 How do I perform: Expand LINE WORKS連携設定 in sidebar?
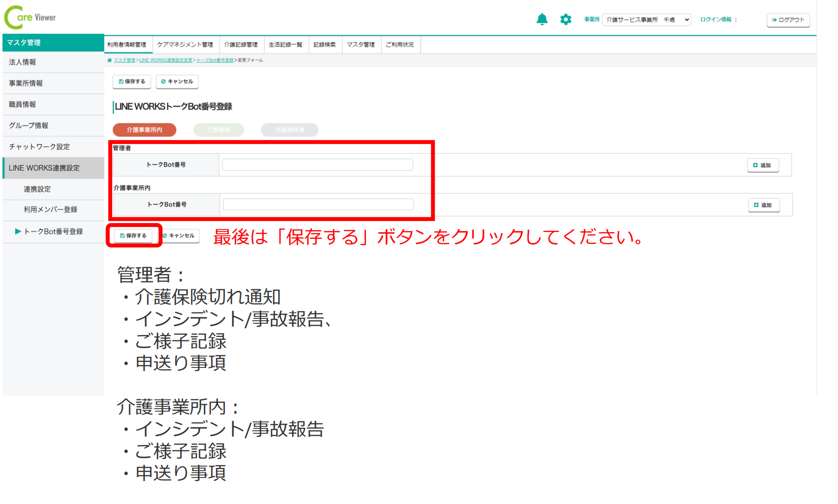point(44,168)
